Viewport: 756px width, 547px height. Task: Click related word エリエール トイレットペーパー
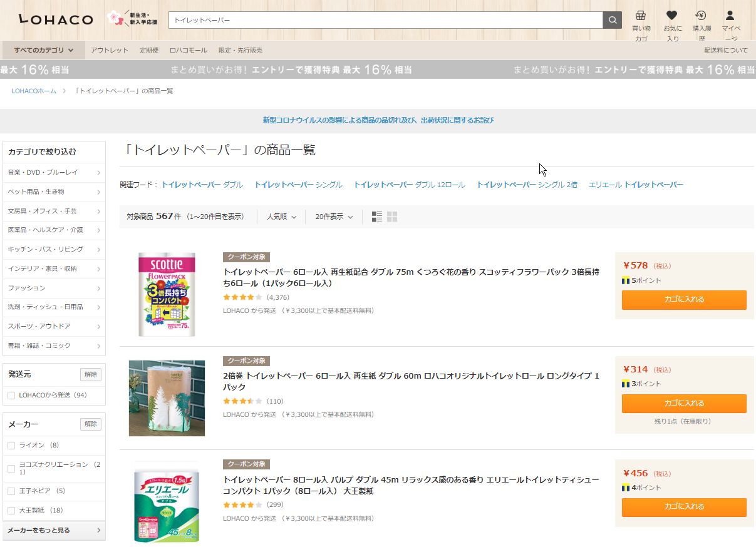coord(636,185)
